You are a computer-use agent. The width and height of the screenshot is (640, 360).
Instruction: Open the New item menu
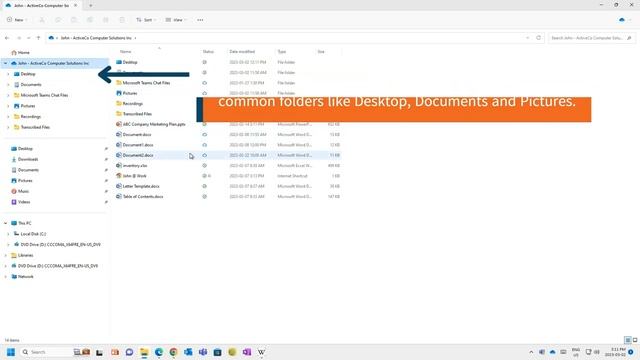17,20
